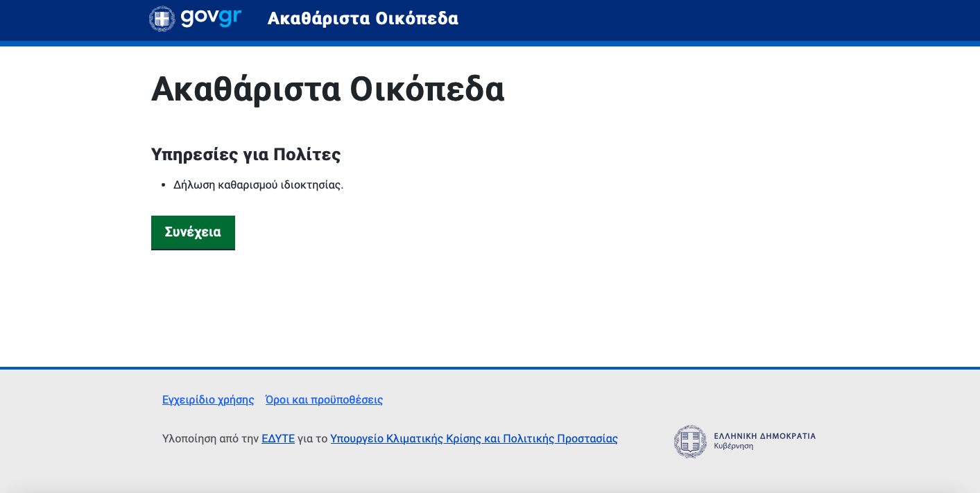The height and width of the screenshot is (493, 980).
Task: Click the govgr wordmark logo
Action: click(x=210, y=17)
